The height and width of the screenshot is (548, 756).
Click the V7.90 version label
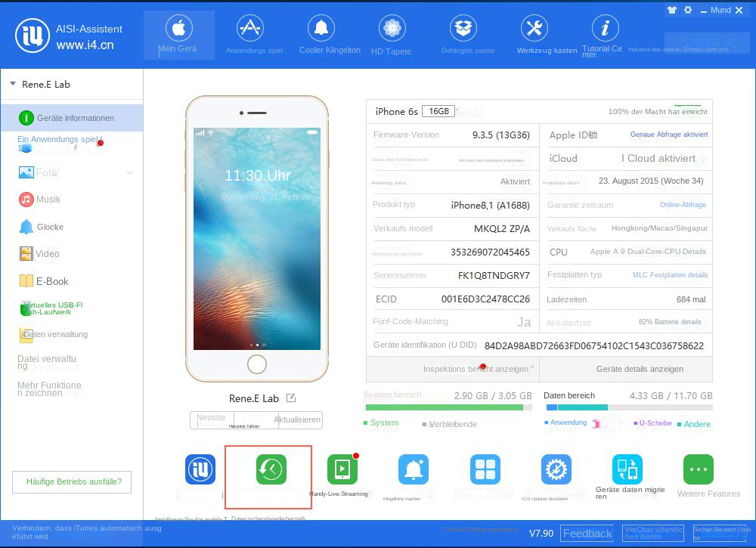pyautogui.click(x=541, y=534)
